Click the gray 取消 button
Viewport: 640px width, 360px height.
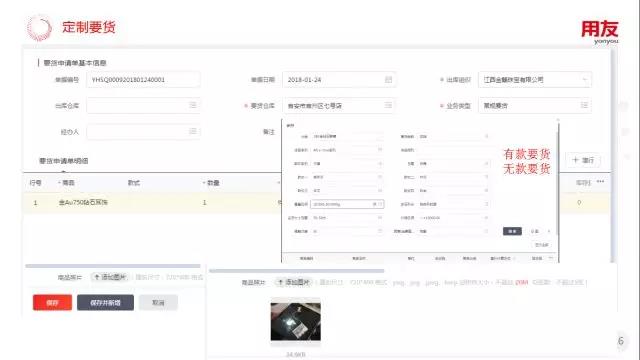158,302
